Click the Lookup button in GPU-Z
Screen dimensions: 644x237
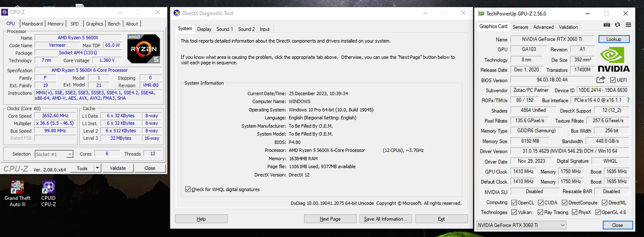click(614, 39)
